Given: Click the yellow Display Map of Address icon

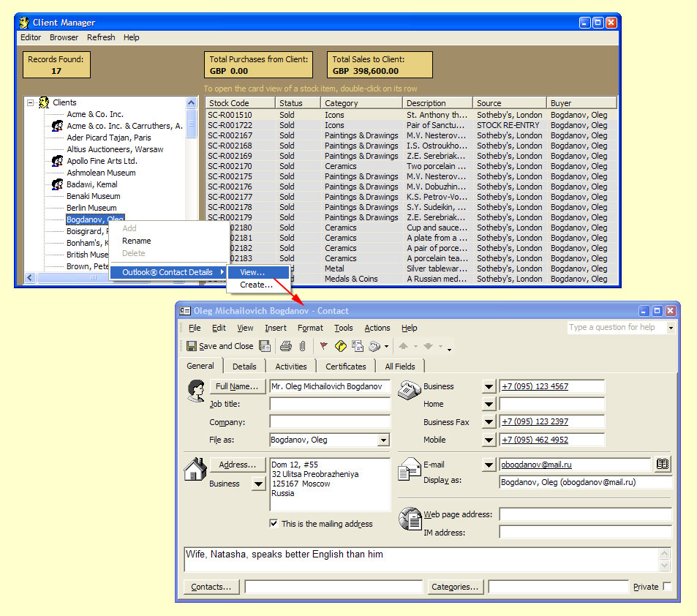Looking at the screenshot, I should [341, 346].
